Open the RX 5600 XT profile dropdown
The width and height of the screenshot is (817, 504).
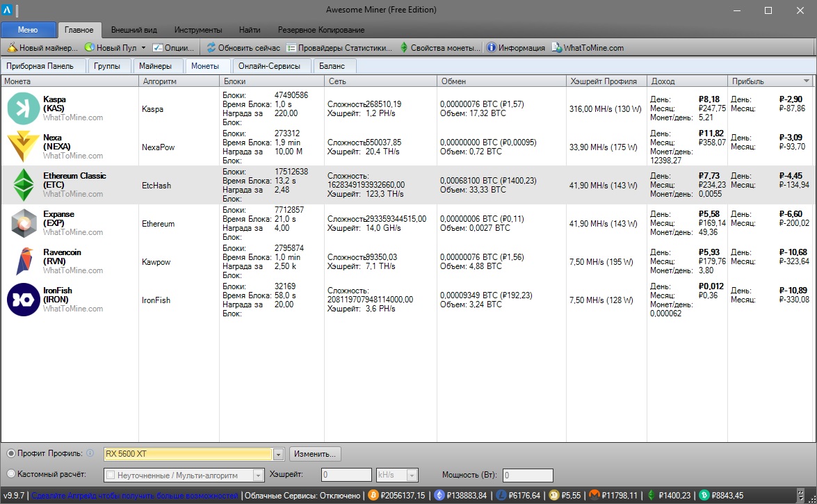(x=278, y=455)
